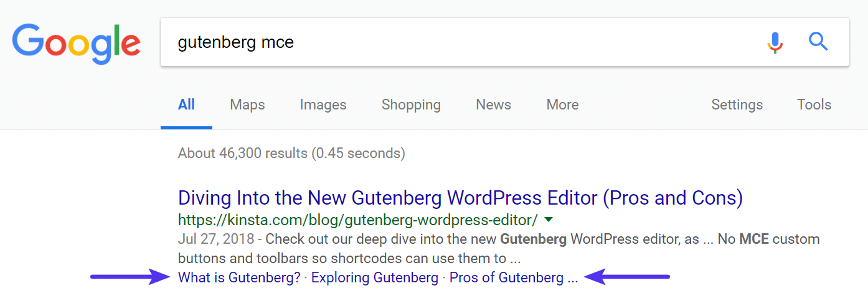View the News tab
868x306 pixels.
pyautogui.click(x=493, y=105)
